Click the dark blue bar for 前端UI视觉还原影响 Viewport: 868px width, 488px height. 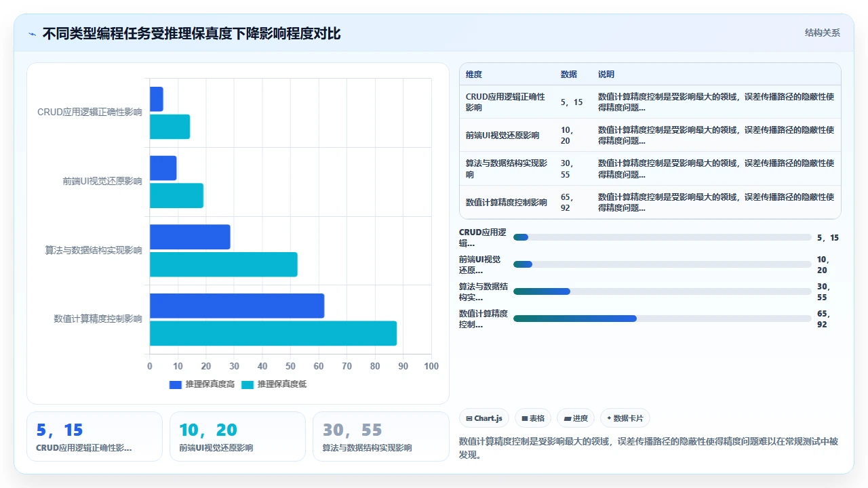(x=163, y=168)
